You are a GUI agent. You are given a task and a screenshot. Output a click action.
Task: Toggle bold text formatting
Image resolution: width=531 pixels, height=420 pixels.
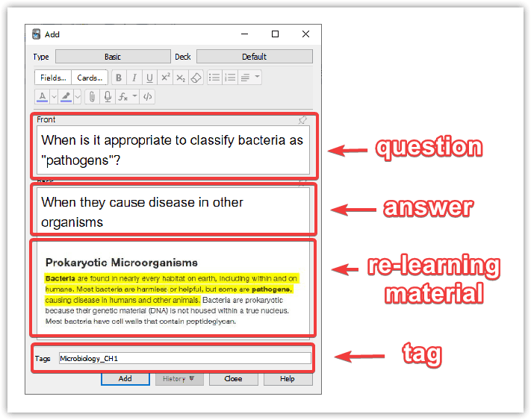119,78
